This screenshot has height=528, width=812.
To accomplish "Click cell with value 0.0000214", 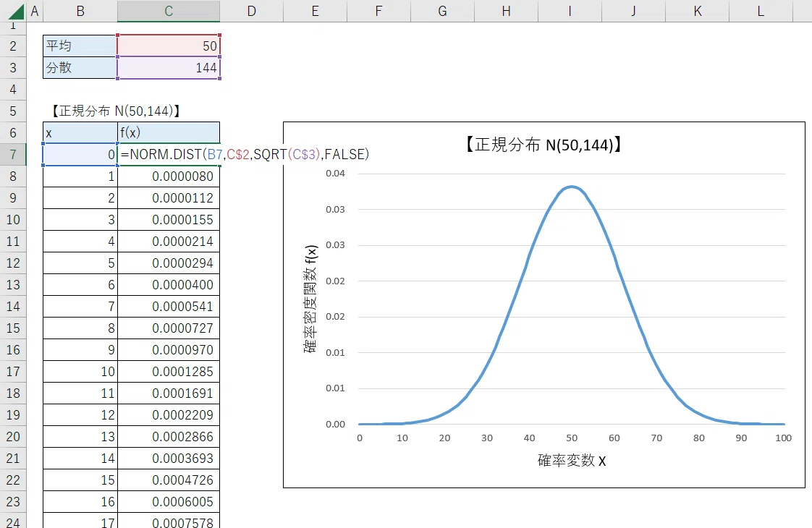I will coord(169,242).
